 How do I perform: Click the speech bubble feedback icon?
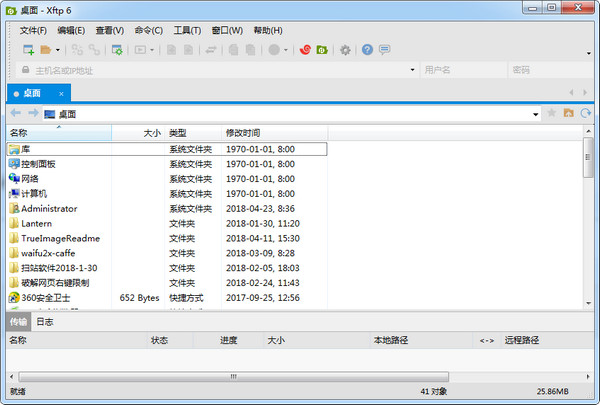384,49
